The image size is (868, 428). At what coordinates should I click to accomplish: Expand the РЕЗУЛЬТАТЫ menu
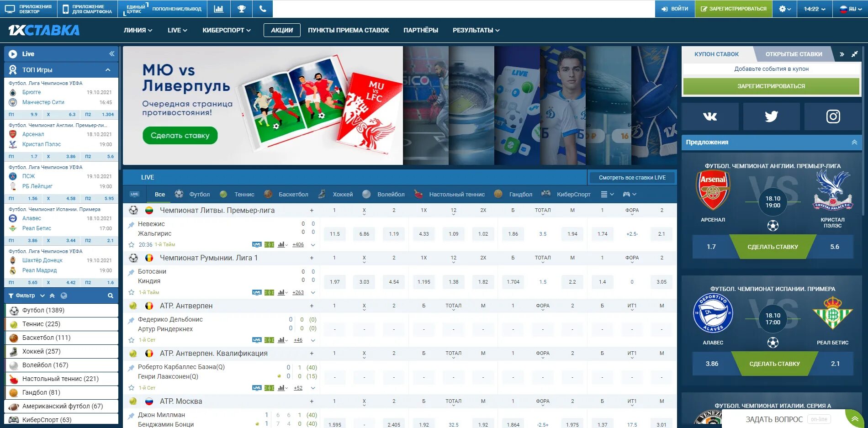pos(476,30)
